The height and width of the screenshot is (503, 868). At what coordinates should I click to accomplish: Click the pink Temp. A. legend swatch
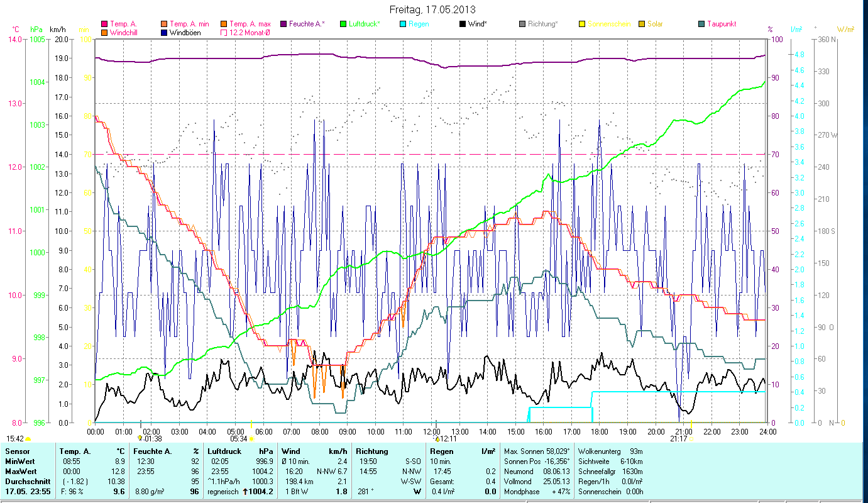coord(104,24)
